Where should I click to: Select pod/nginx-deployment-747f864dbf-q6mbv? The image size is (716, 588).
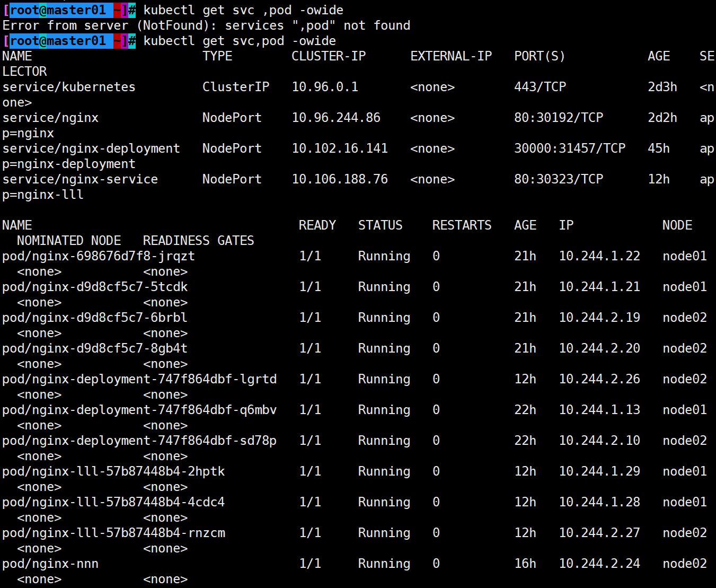pos(139,410)
